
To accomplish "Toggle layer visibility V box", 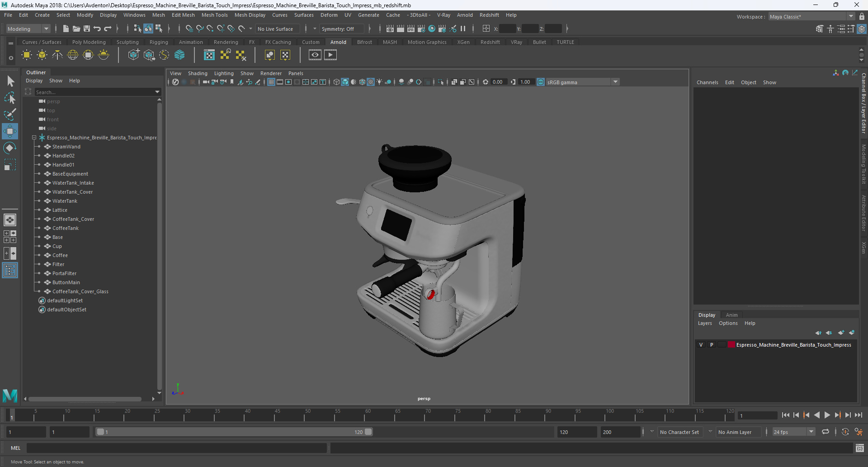I will [x=701, y=345].
